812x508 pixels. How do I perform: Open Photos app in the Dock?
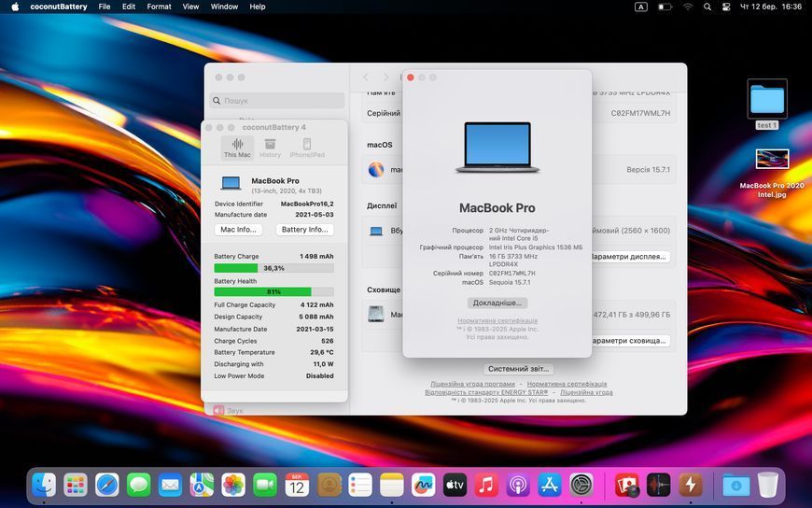click(233, 486)
